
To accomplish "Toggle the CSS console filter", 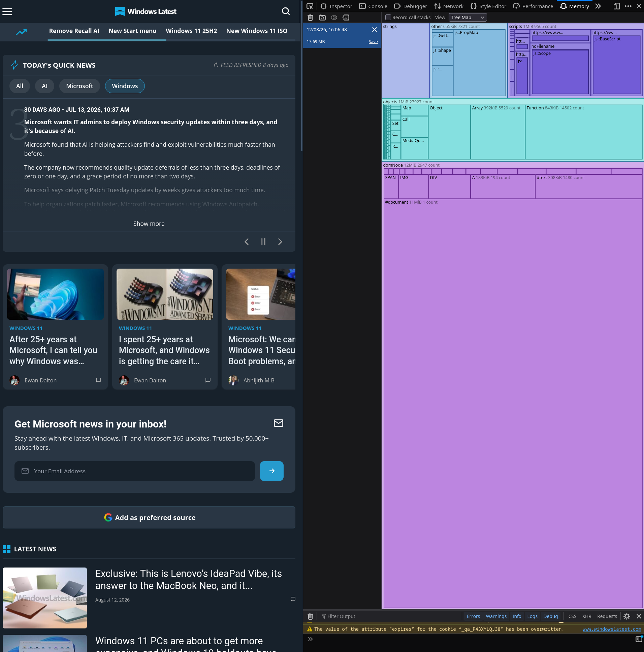I will point(572,616).
